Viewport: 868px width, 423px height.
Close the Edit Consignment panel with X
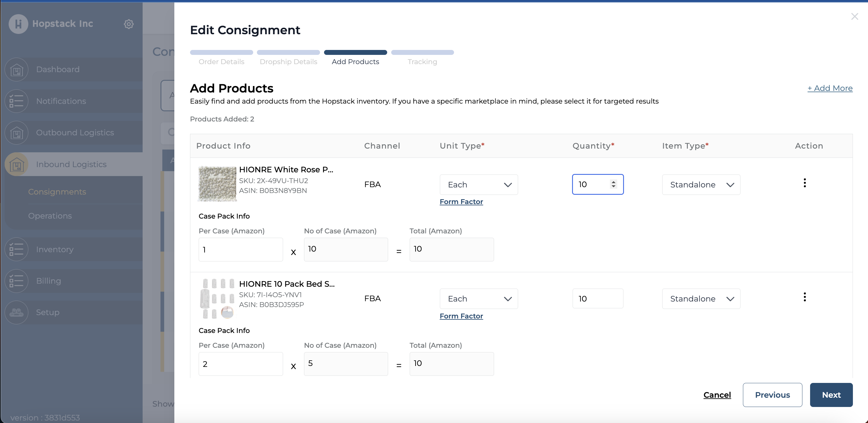(x=854, y=17)
